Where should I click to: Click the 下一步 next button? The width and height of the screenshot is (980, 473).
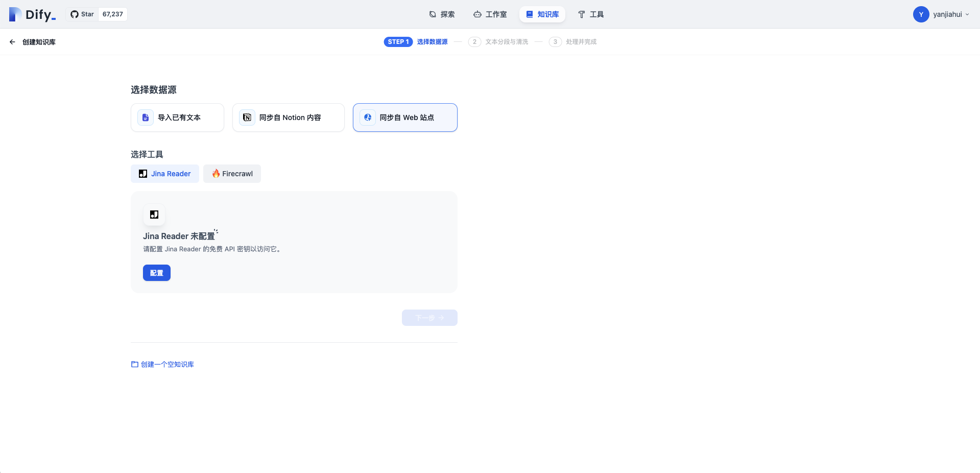click(x=429, y=318)
